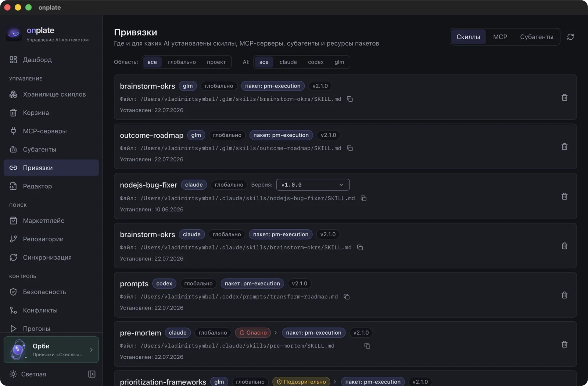Viewport: 588px width, 386px height.
Task: Navigate to Субагенты in sidebar
Action: (x=51, y=150)
